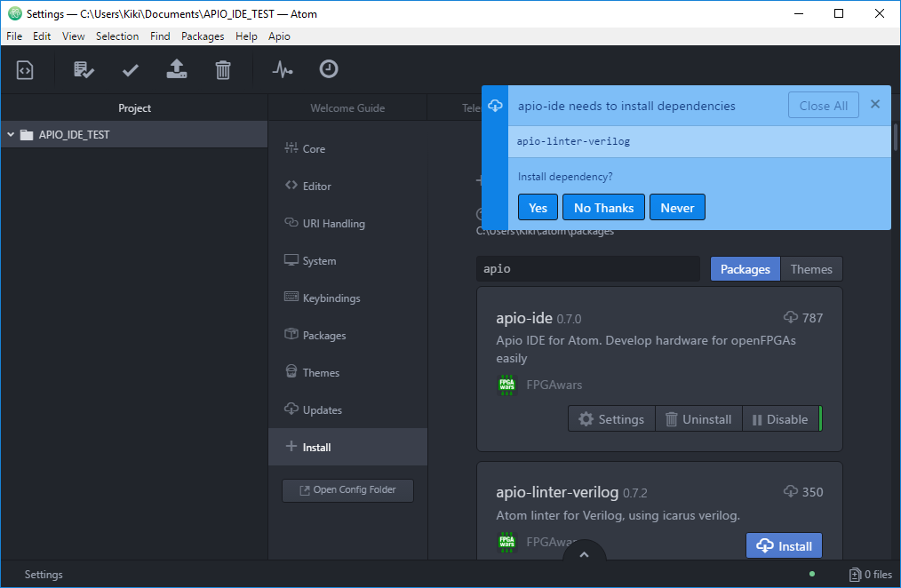Open the Welcome Guide tab

[x=347, y=108]
